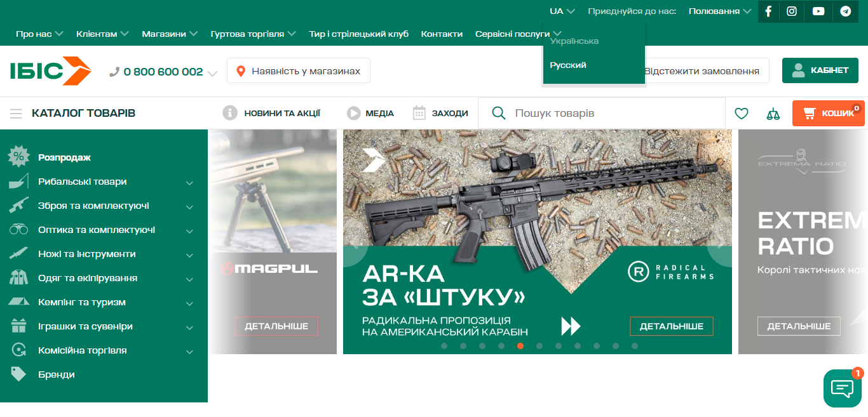868x417 pixels.
Task: Click the Оптика binoculars icon
Action: (x=18, y=230)
